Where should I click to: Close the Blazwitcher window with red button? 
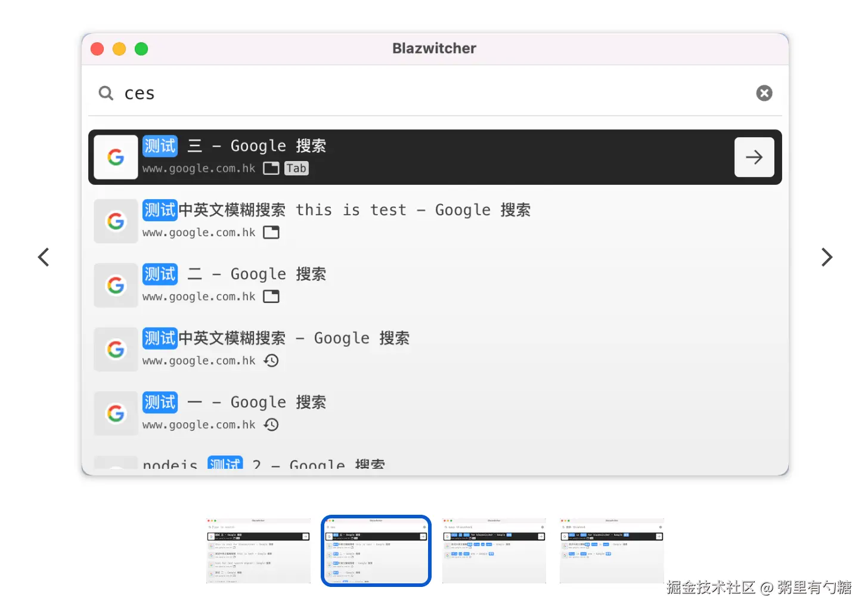click(97, 49)
